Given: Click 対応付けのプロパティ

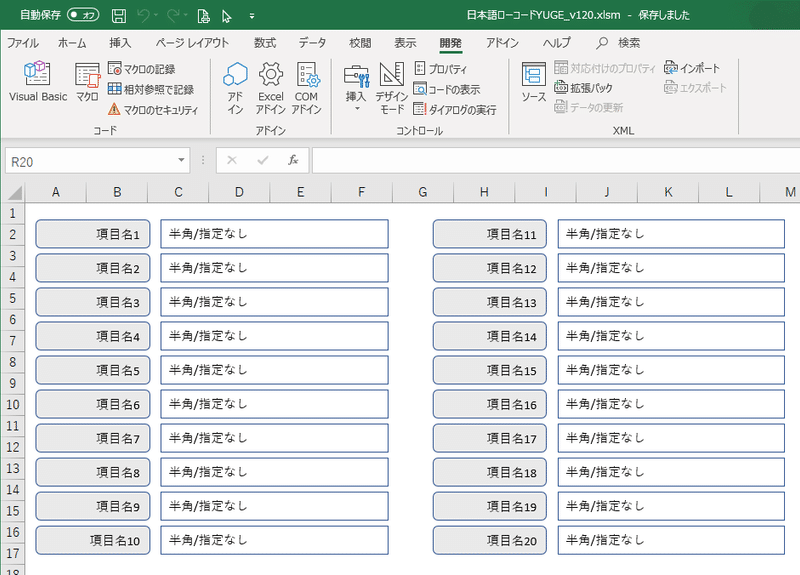Looking at the screenshot, I should pyautogui.click(x=605, y=68).
